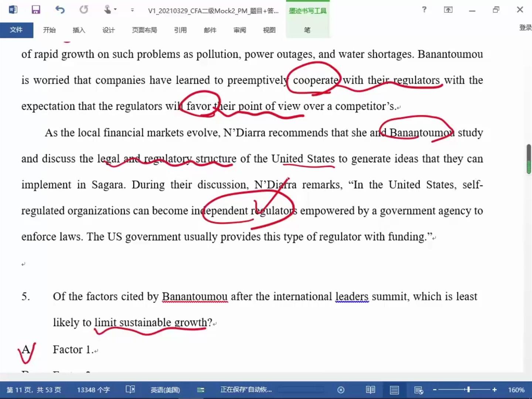Click the Redo/Repeat icon
This screenshot has height=399, width=532.
pyautogui.click(x=84, y=10)
